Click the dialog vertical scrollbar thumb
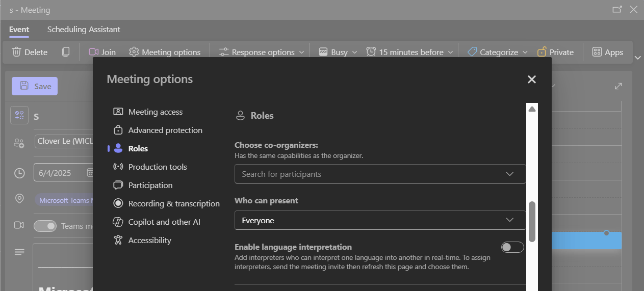This screenshot has height=291, width=644. point(532,221)
